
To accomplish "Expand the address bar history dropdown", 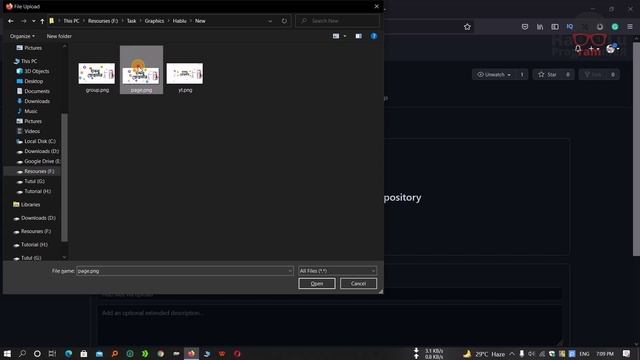I will coord(270,21).
